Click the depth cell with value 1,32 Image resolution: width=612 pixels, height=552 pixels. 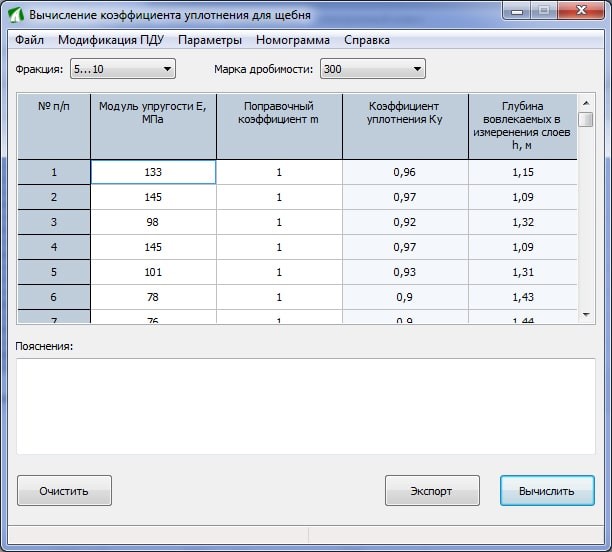tap(523, 222)
